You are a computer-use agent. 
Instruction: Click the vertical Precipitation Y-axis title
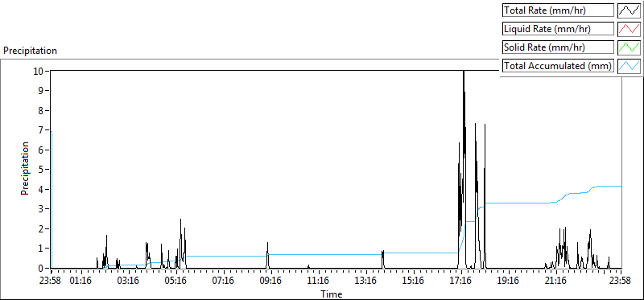pyautogui.click(x=25, y=168)
